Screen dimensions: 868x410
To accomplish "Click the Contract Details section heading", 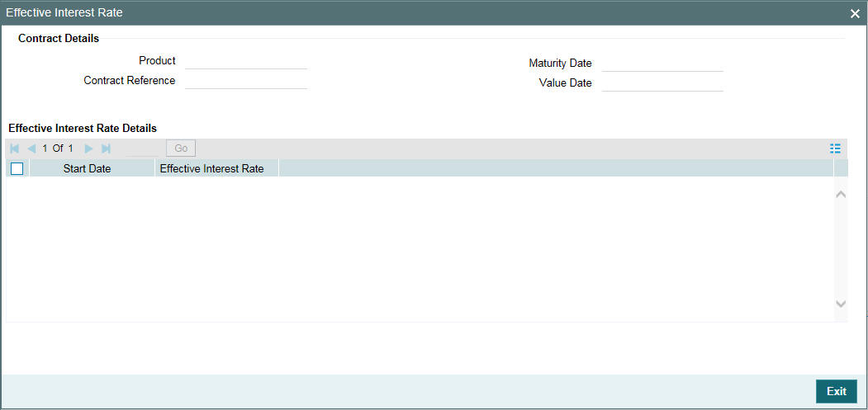I will tap(59, 39).
